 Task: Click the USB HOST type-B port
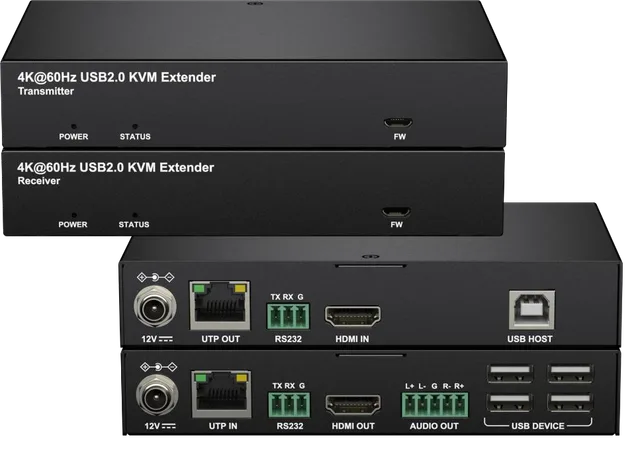[532, 309]
